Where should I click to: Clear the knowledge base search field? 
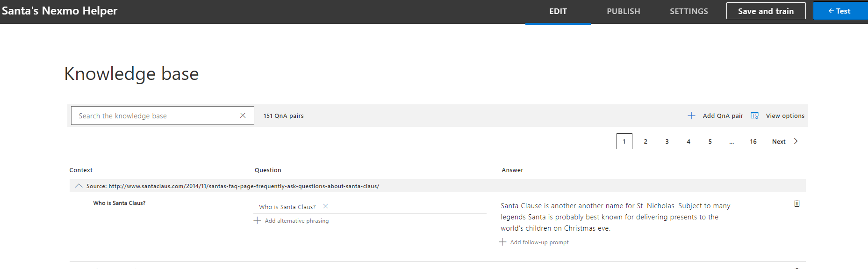243,116
